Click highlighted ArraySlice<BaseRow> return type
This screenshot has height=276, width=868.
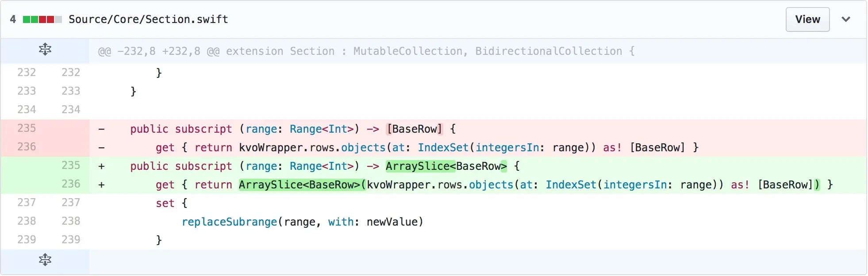click(x=446, y=166)
